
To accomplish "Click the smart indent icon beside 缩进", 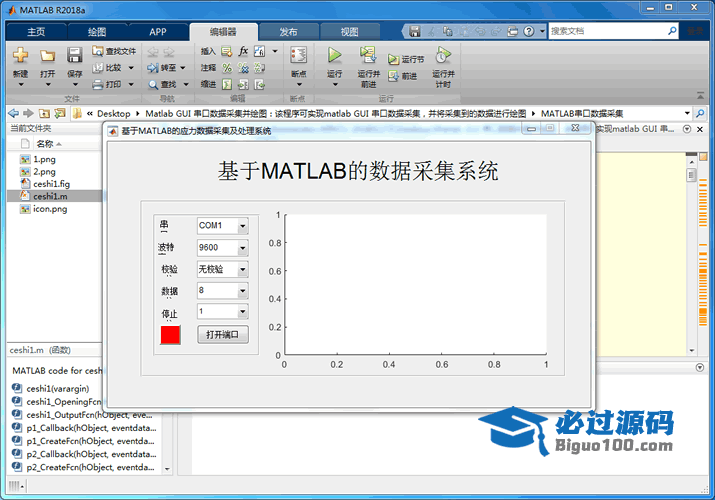I will point(227,84).
